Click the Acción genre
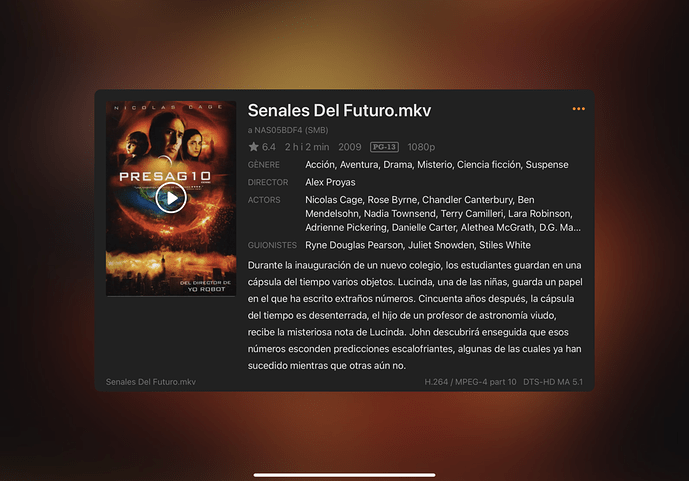The height and width of the screenshot is (481, 689). 319,165
